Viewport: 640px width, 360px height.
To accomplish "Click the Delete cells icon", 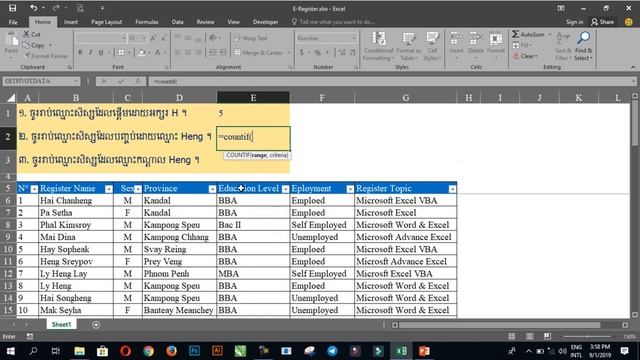I will (476, 39).
